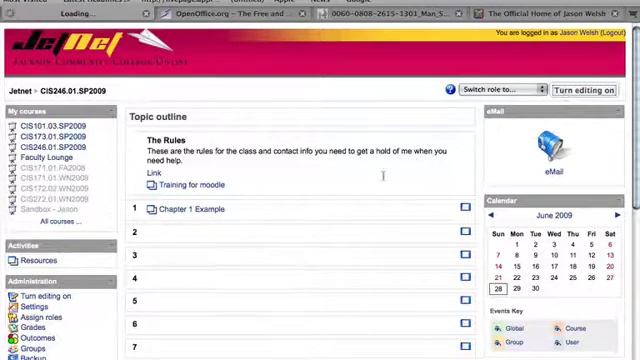Click the Turn editing on pencil icon in Administration
640x360 pixels.
coord(13,296)
